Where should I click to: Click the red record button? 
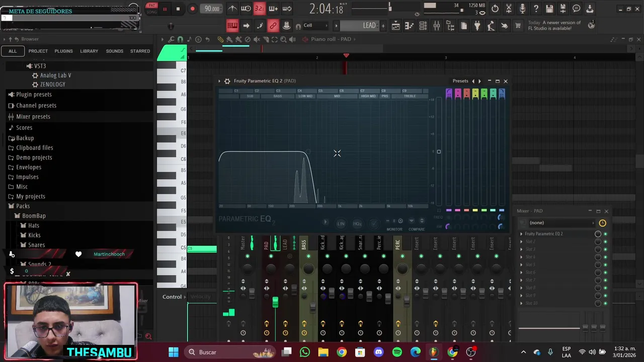pos(192,9)
